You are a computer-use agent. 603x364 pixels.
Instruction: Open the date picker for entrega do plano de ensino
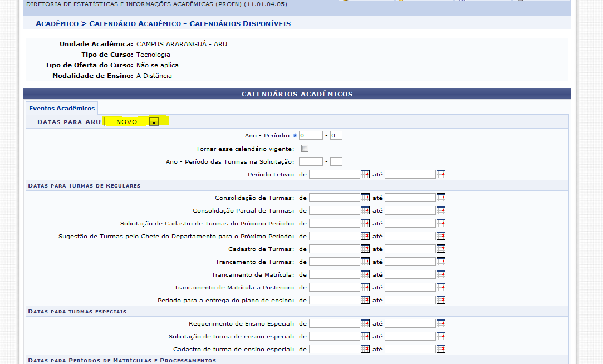(365, 299)
